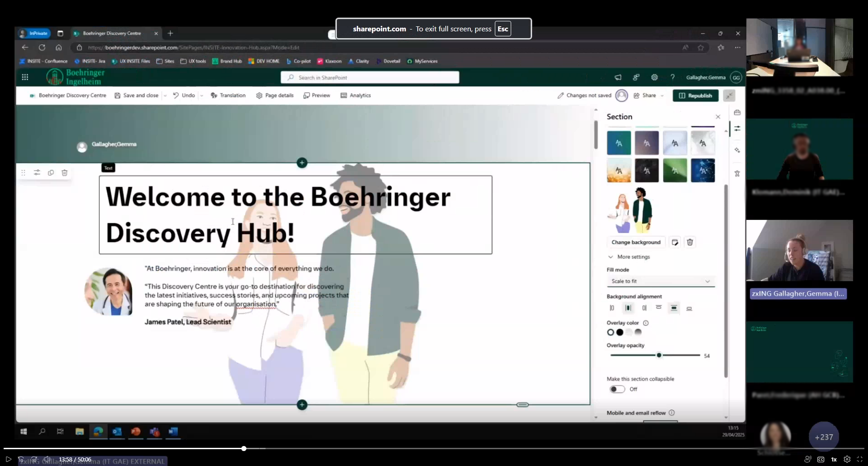The height and width of the screenshot is (466, 868).
Task: Duplicate the section
Action: tap(51, 173)
